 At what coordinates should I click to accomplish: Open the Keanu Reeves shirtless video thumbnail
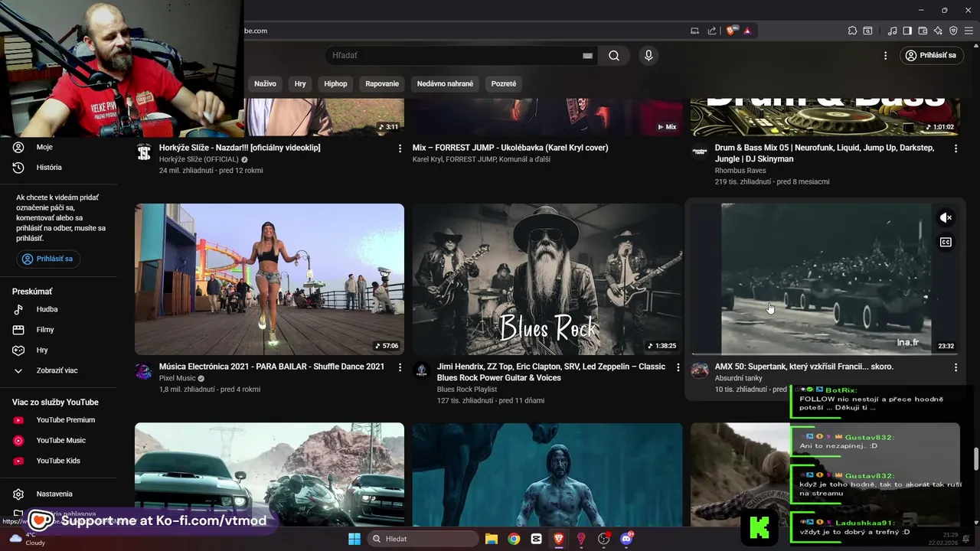click(547, 474)
